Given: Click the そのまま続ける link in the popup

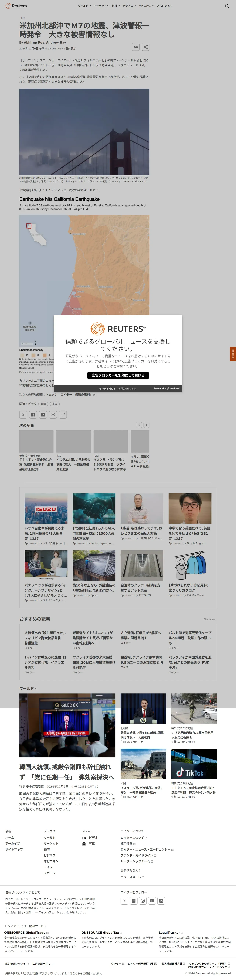Looking at the screenshot, I should pos(107,388).
